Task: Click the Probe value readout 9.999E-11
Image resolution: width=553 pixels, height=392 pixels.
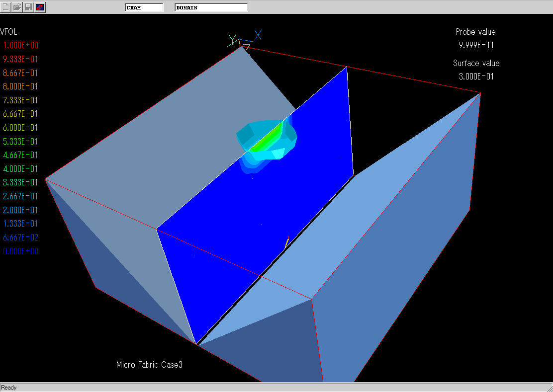Action: pos(476,45)
